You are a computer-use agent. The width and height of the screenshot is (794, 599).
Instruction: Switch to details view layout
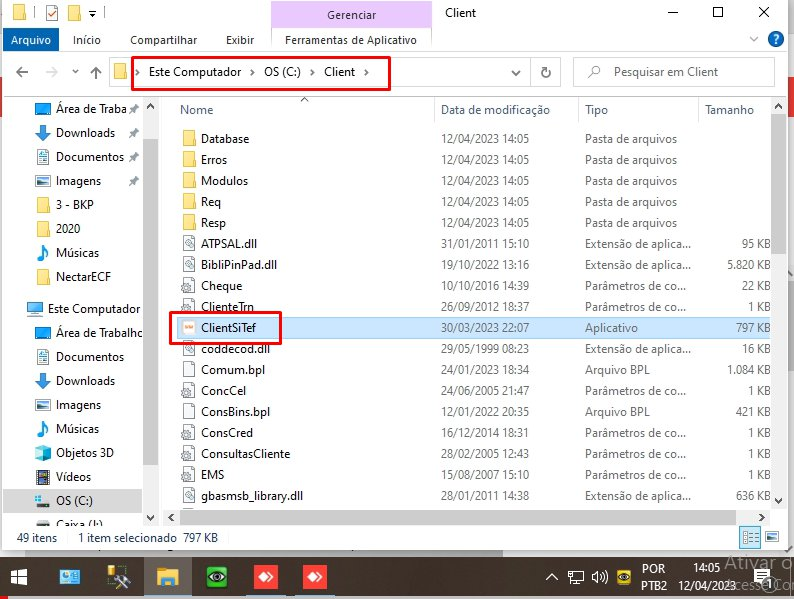750,537
